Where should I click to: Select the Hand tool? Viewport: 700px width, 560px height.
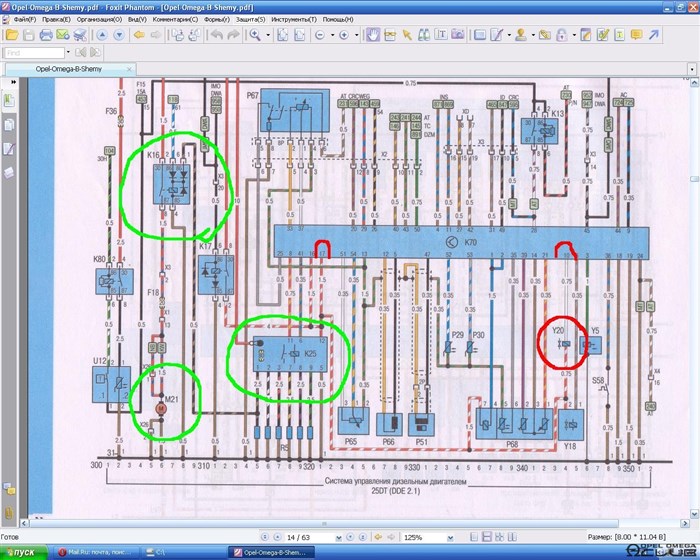(x=373, y=34)
